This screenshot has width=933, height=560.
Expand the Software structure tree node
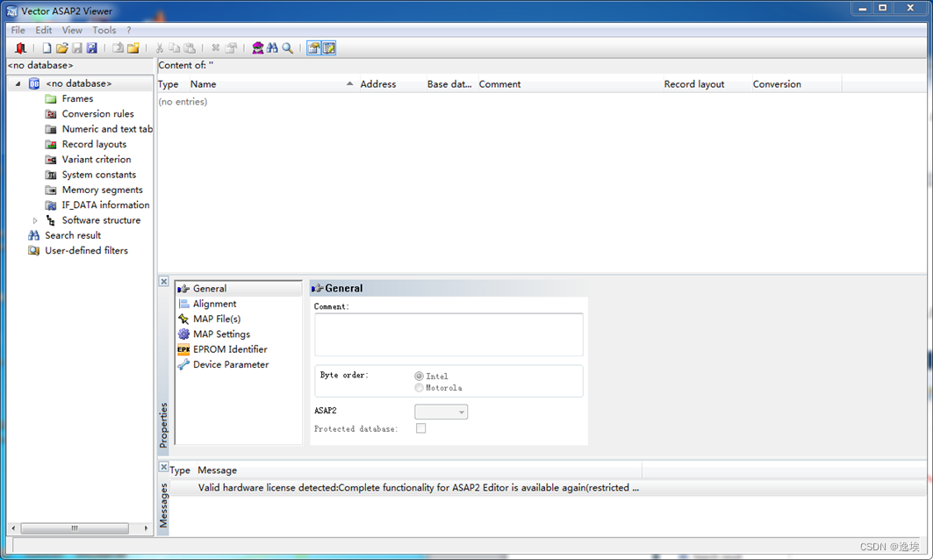[x=35, y=220]
